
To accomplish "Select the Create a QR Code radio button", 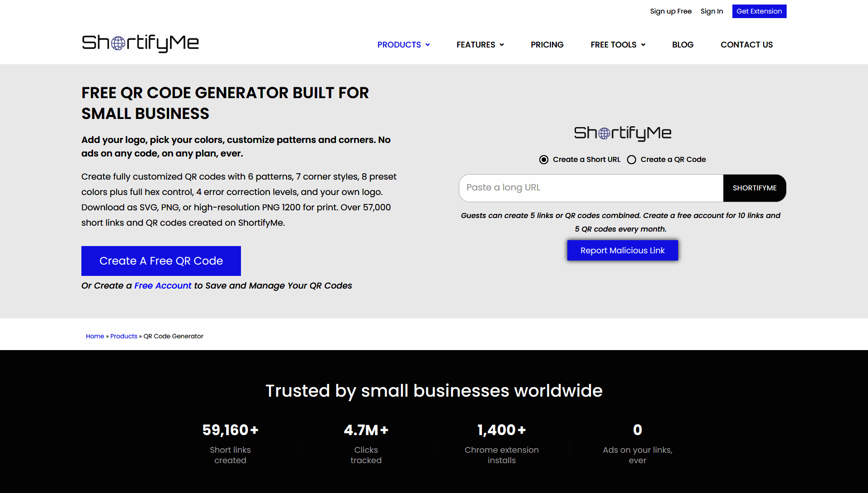I will point(632,160).
